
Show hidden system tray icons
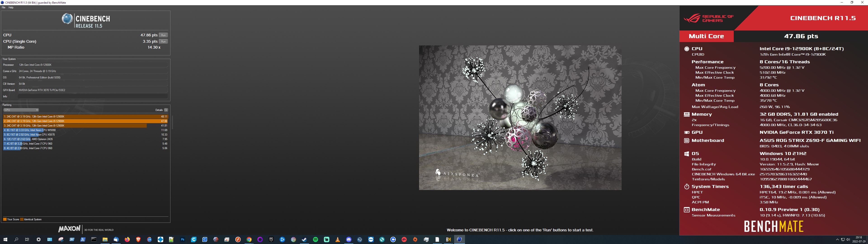(x=837, y=240)
